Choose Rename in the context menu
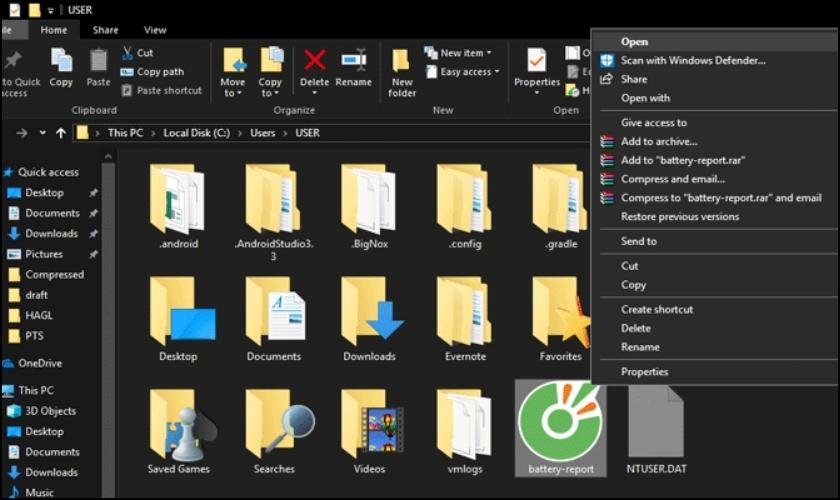The width and height of the screenshot is (840, 500). pyautogui.click(x=715, y=347)
